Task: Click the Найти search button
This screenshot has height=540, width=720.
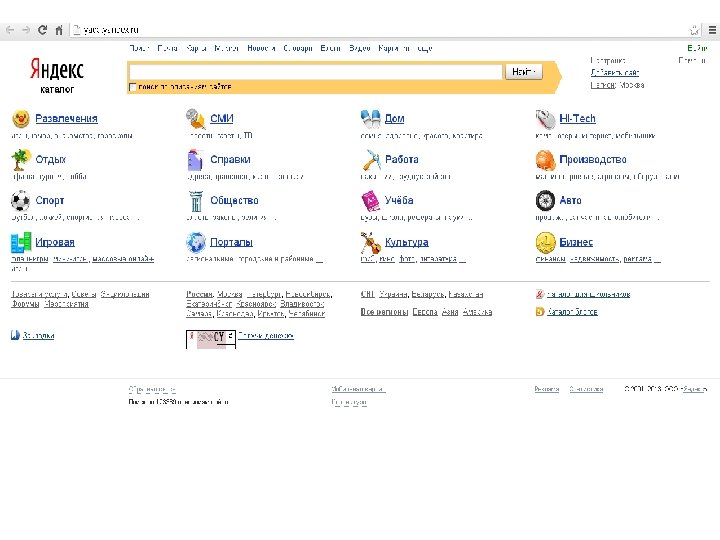Action: click(x=523, y=72)
